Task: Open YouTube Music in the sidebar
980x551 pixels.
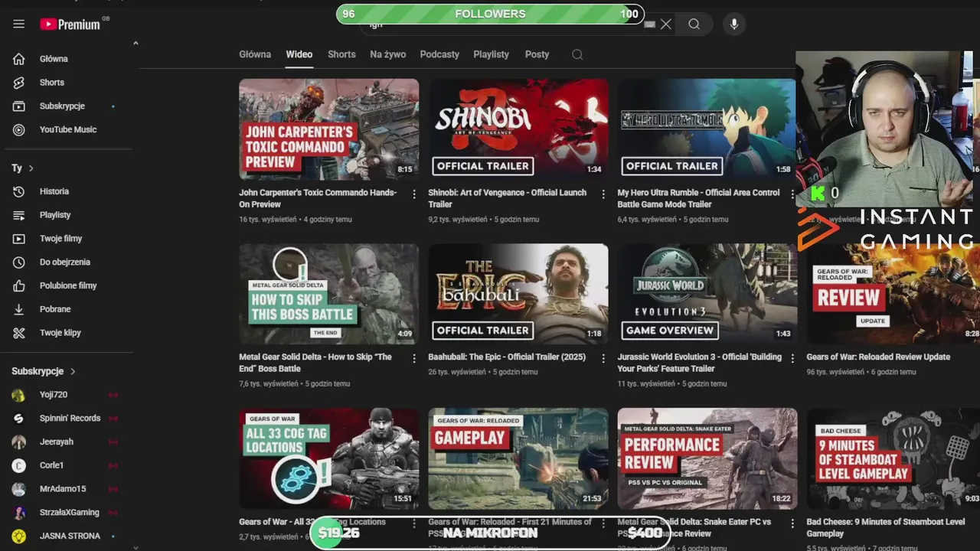Action: point(67,130)
